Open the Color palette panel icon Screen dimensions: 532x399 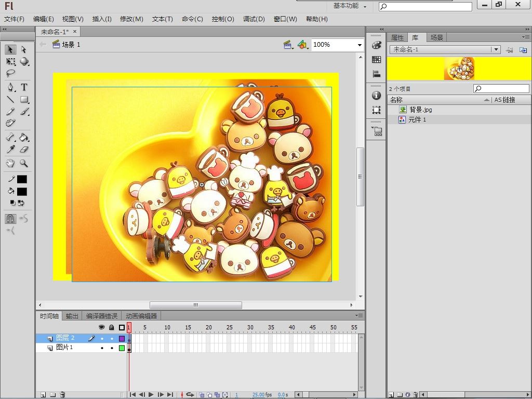pos(376,45)
